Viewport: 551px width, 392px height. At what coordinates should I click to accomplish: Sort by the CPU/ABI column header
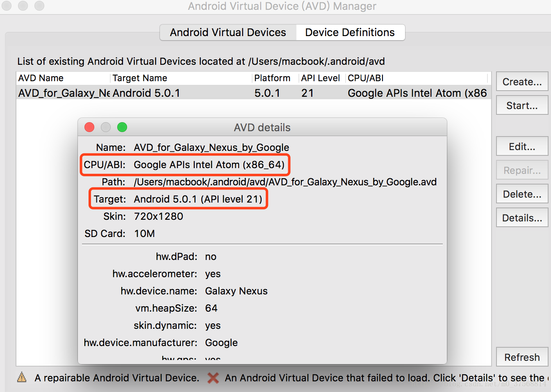(417, 78)
